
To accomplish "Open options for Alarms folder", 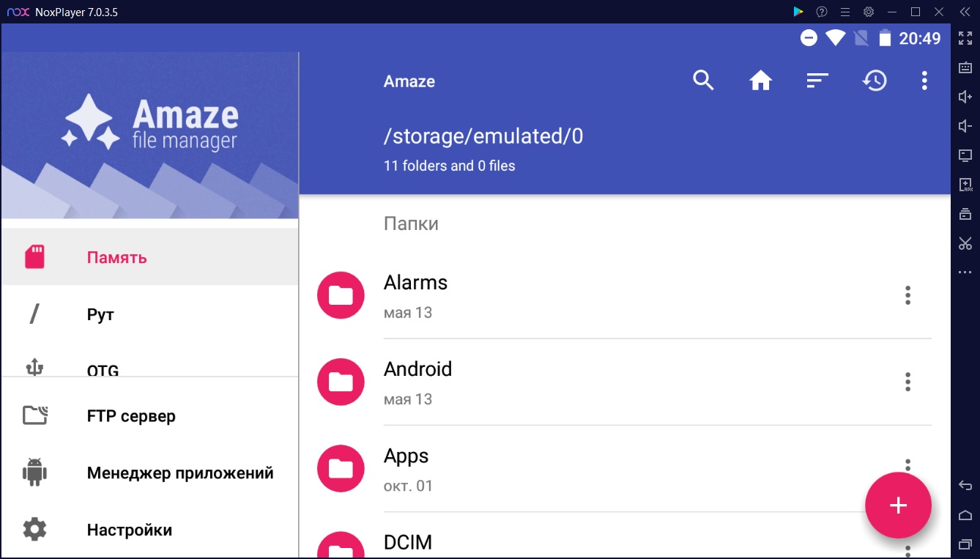I will pyautogui.click(x=907, y=295).
